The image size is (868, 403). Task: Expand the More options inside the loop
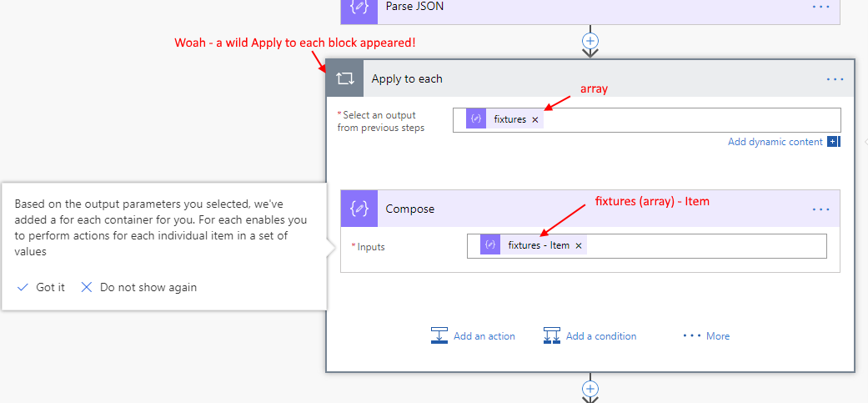tap(706, 336)
